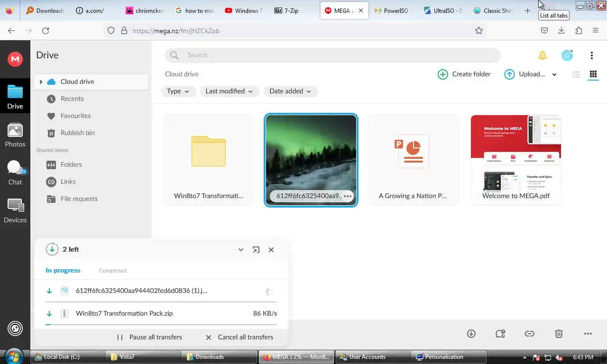Click the Win8to7 Transformation Pack.zip transfer row
The image size is (607, 364).
pos(161,314)
